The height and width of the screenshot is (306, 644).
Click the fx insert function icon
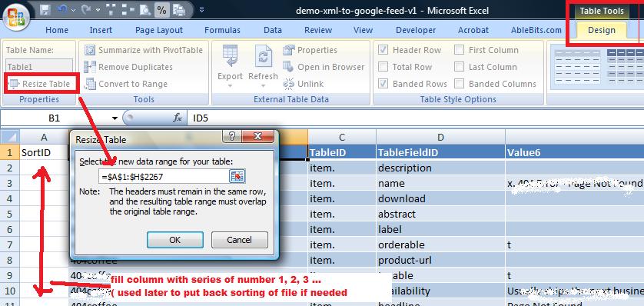pos(177,118)
